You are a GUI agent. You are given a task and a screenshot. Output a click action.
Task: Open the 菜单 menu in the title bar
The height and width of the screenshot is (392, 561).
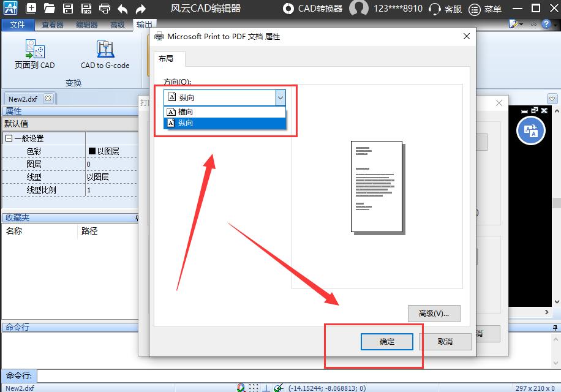click(x=485, y=9)
